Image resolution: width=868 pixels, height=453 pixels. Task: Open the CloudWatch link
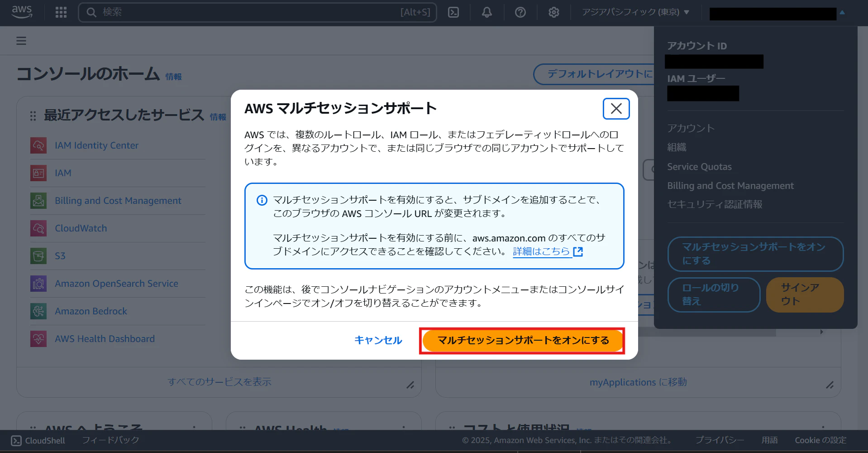coord(81,228)
